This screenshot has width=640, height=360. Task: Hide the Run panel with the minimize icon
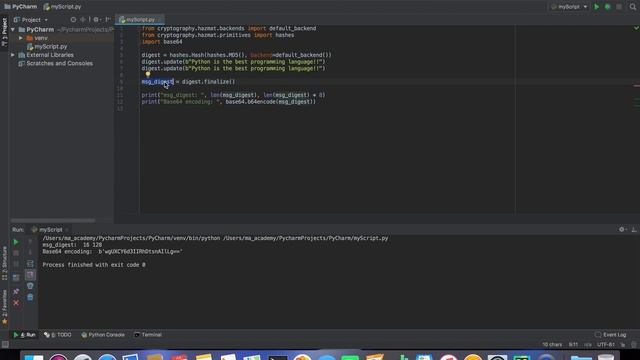634,230
